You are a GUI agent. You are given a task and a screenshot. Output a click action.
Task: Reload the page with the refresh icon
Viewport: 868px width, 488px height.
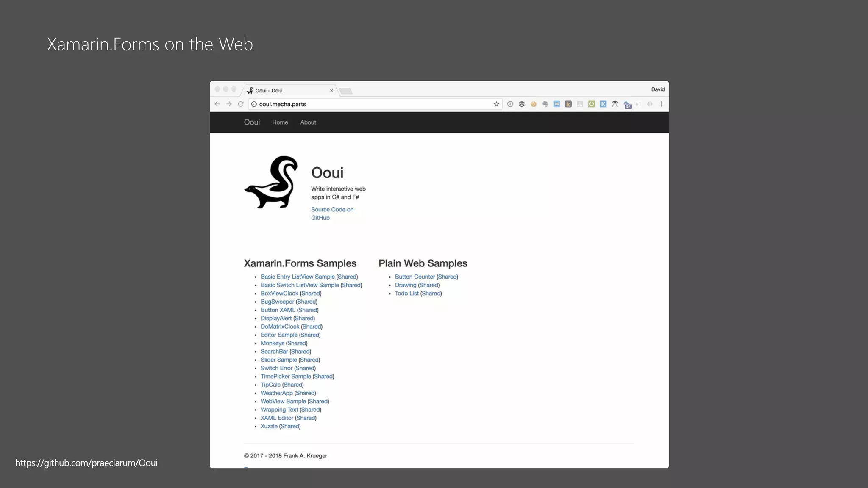click(x=241, y=104)
